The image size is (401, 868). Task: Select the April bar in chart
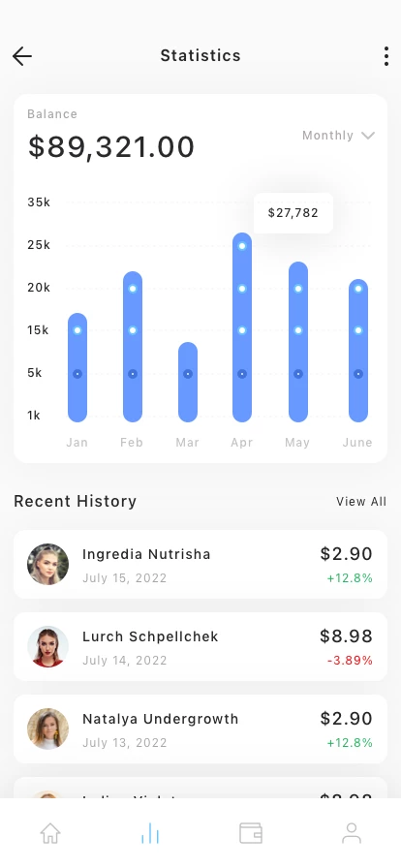click(242, 327)
